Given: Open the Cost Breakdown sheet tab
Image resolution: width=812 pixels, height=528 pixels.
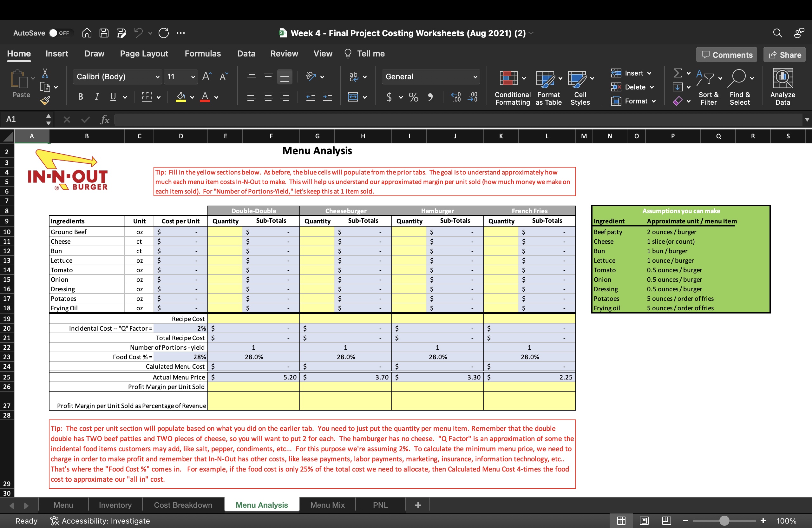Looking at the screenshot, I should pos(183,505).
